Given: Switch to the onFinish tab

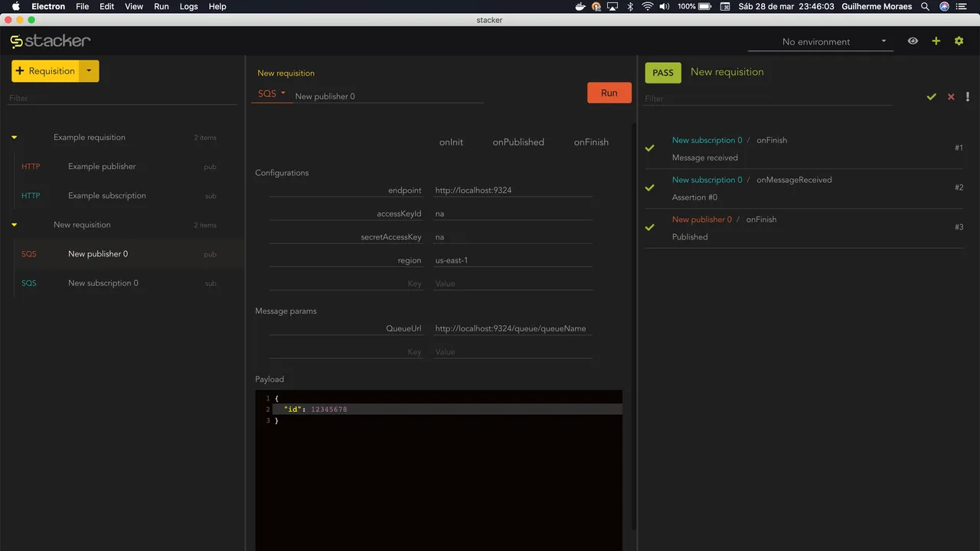Looking at the screenshot, I should coord(591,142).
